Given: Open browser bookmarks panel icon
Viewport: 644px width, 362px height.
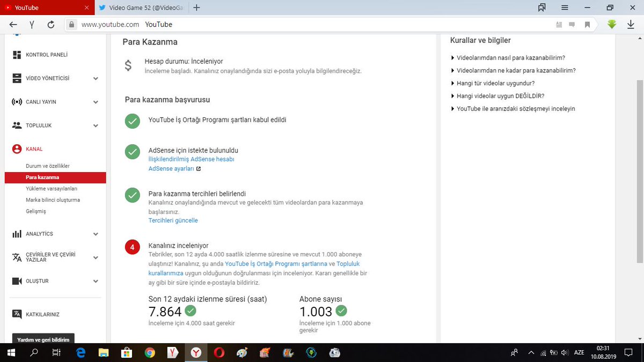Looking at the screenshot, I should (542, 8).
